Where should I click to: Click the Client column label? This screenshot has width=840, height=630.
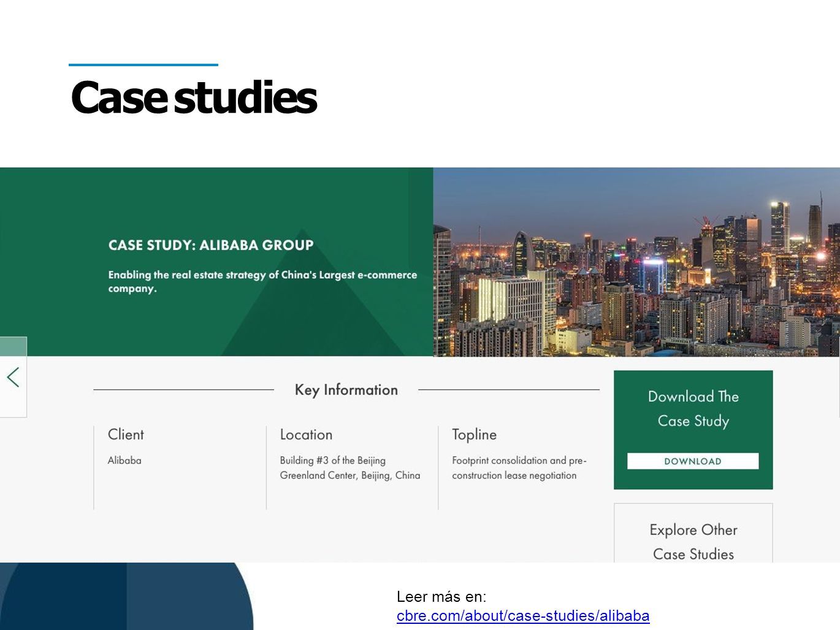126,435
